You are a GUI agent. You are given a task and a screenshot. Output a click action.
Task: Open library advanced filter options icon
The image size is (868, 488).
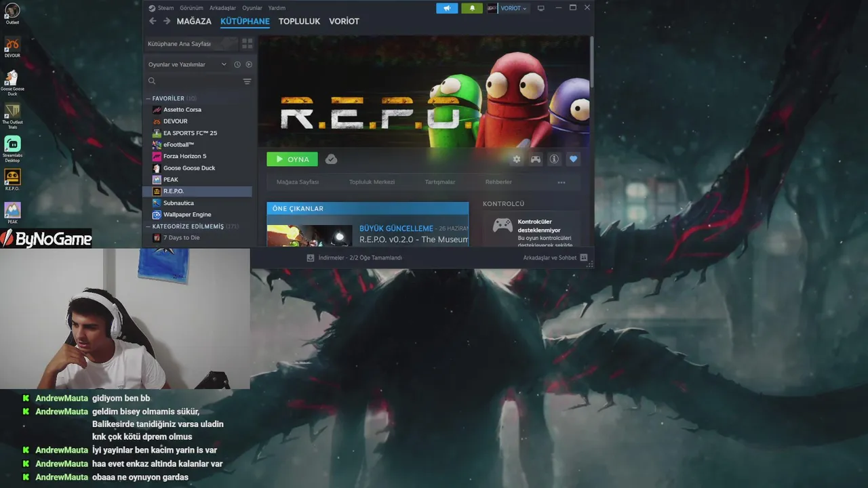[x=247, y=81]
